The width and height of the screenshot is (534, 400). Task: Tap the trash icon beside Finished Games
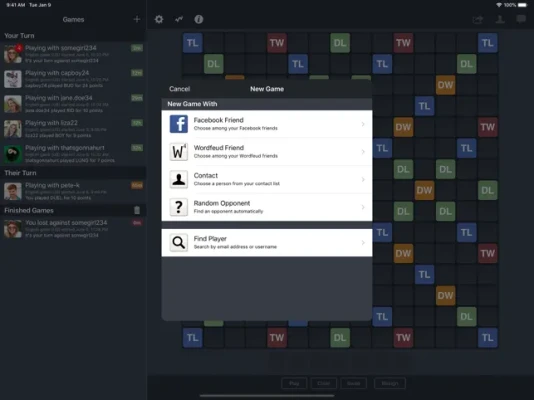coord(137,210)
